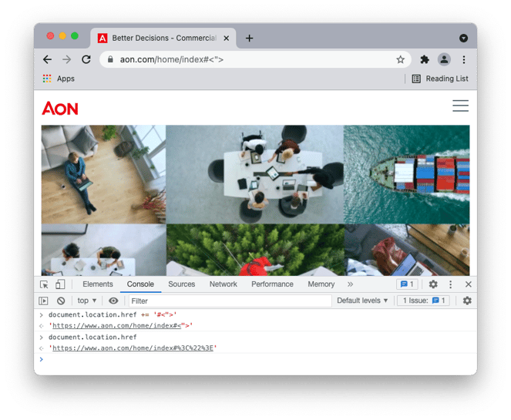Switch to the Sources tab
Screen dimensions: 511x420
tap(182, 284)
